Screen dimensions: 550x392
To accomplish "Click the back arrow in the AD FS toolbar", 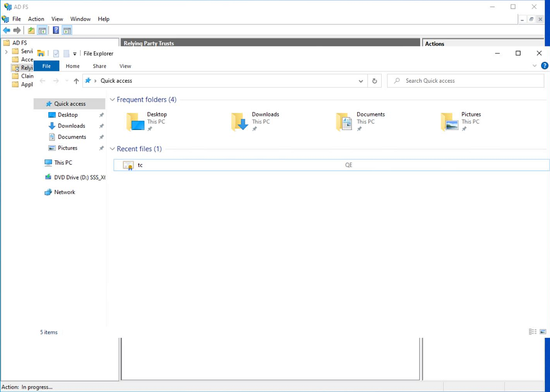I will pos(7,30).
